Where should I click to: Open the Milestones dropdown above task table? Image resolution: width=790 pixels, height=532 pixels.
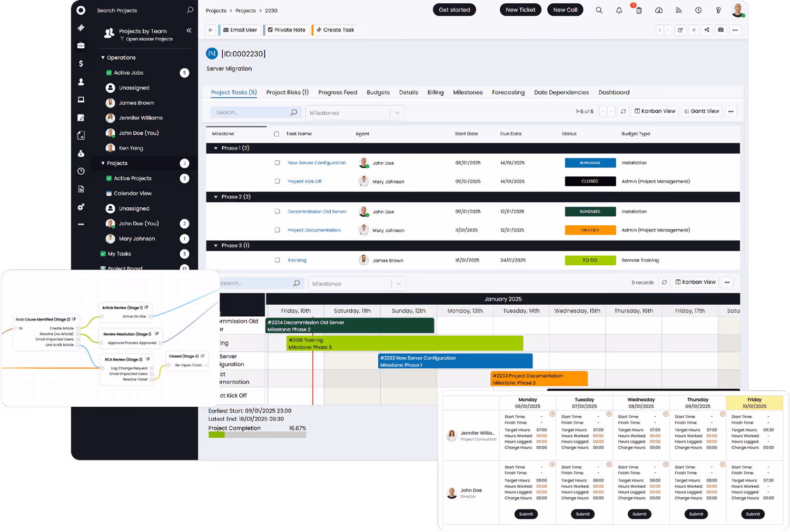click(x=355, y=113)
